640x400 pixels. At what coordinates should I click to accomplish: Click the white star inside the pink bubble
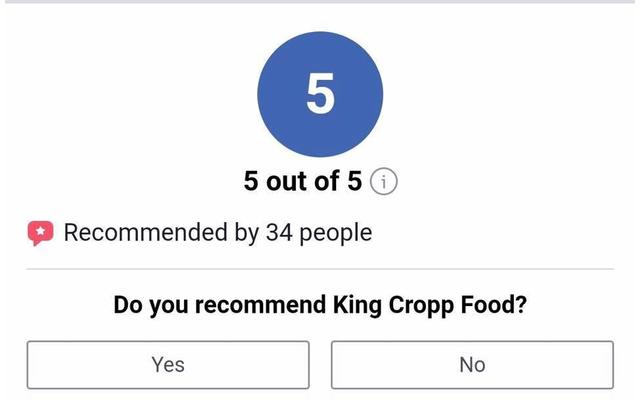coord(40,231)
